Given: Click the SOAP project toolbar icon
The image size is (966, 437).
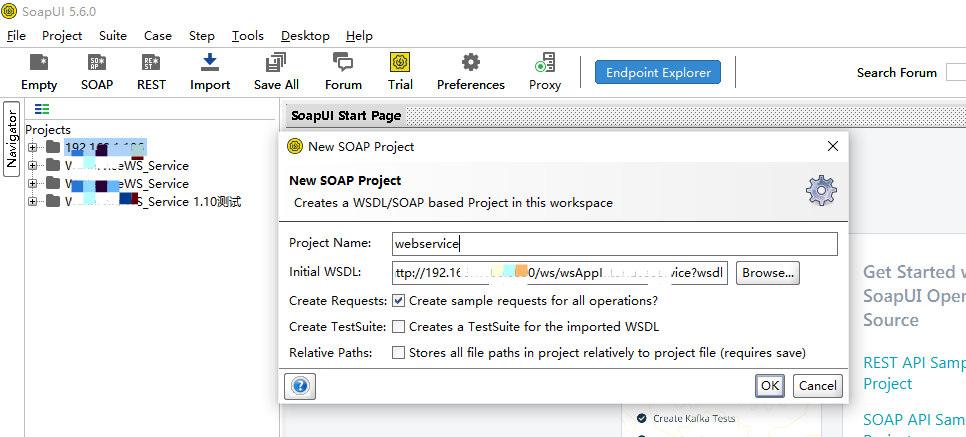Looking at the screenshot, I should 97,72.
